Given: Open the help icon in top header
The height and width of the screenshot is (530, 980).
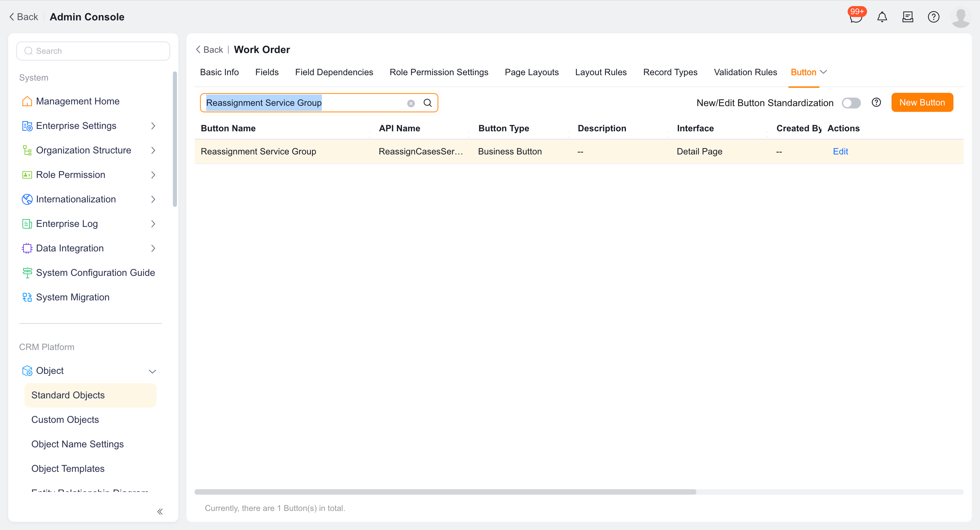Looking at the screenshot, I should [x=933, y=17].
